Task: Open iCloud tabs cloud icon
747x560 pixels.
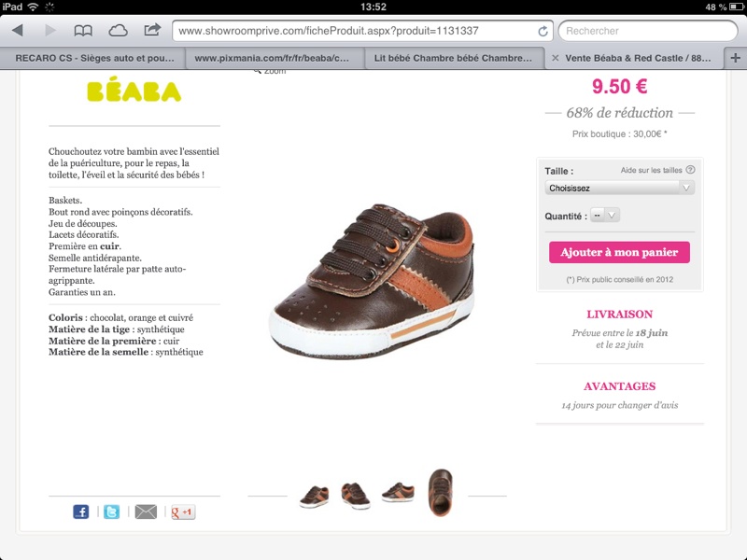Action: pyautogui.click(x=118, y=31)
